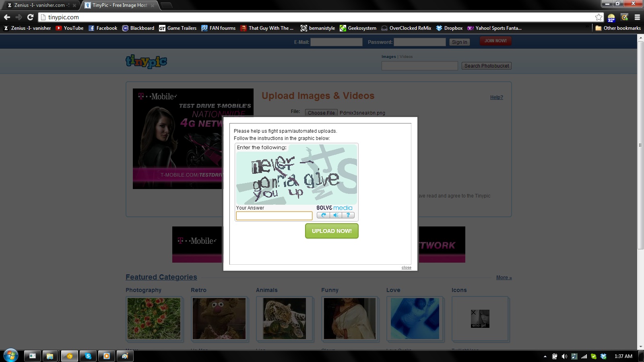Close the Zenius -I- vanisher.com tab
This screenshot has width=644, height=362.
point(74,5)
